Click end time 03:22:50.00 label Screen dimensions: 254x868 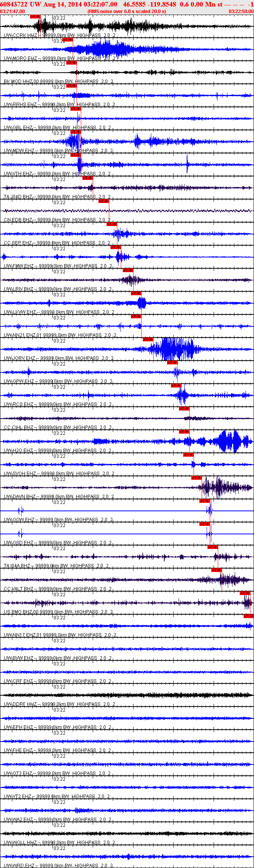(x=241, y=12)
